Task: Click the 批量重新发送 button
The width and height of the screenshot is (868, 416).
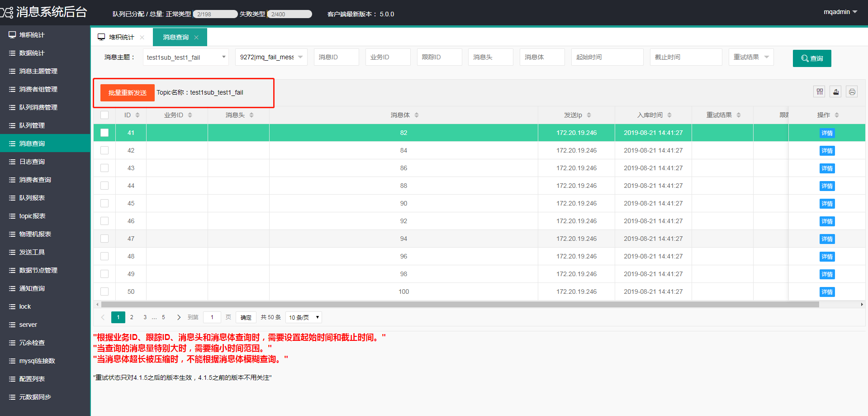Action: (128, 93)
